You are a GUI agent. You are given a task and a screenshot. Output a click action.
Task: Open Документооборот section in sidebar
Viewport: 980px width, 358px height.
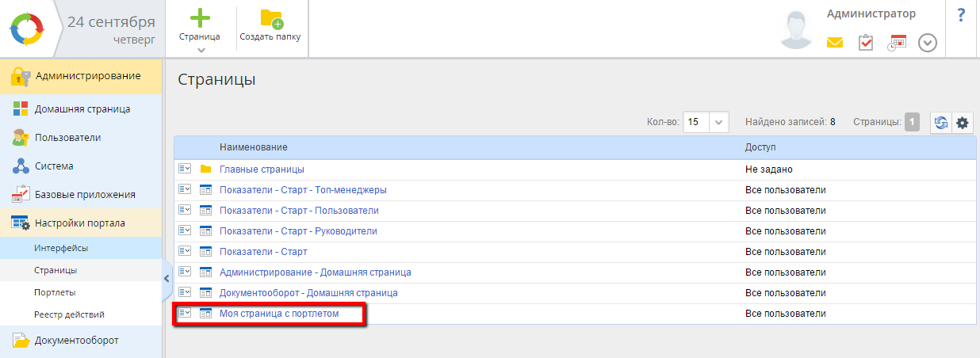tap(76, 341)
